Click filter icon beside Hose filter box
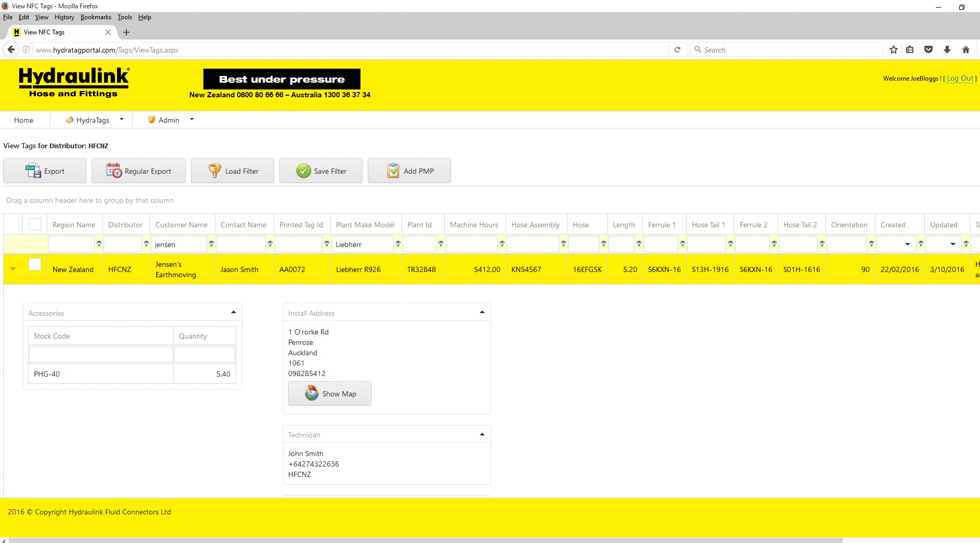This screenshot has height=543, width=980. click(x=603, y=244)
